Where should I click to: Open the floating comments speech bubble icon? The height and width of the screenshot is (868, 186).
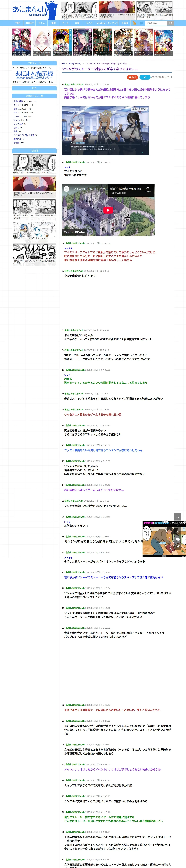pyautogui.click(x=178, y=539)
